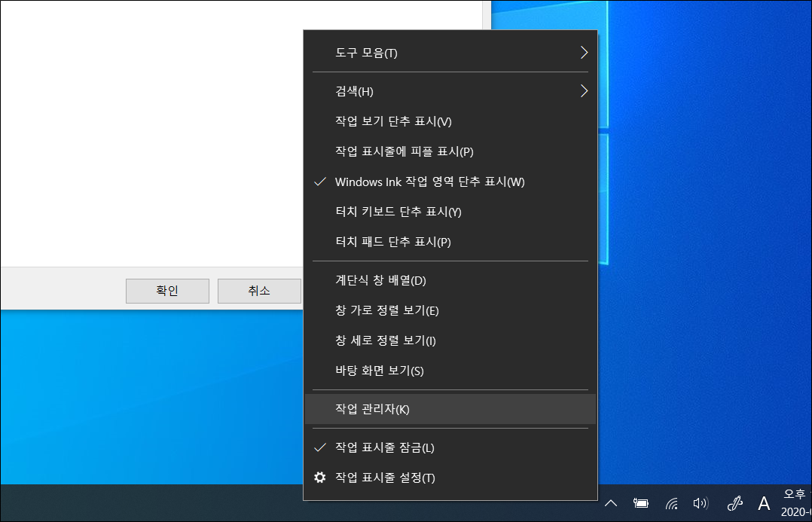The width and height of the screenshot is (812, 522).
Task: Click the Korean IME 'A' indicator
Action: [764, 503]
